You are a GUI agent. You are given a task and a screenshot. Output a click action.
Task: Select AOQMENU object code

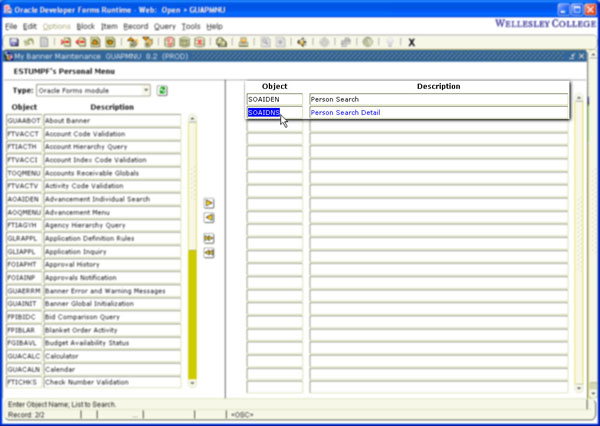tap(24, 212)
